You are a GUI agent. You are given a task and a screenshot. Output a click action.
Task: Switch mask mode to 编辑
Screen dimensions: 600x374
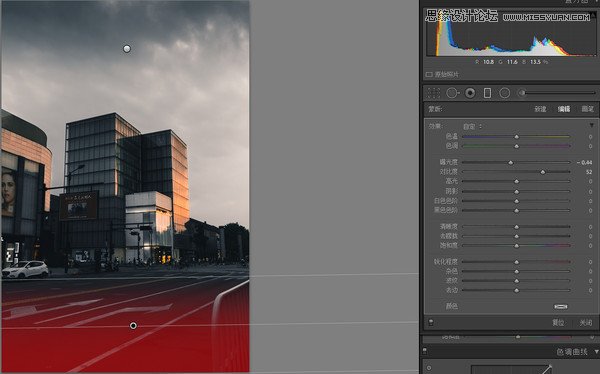click(564, 109)
